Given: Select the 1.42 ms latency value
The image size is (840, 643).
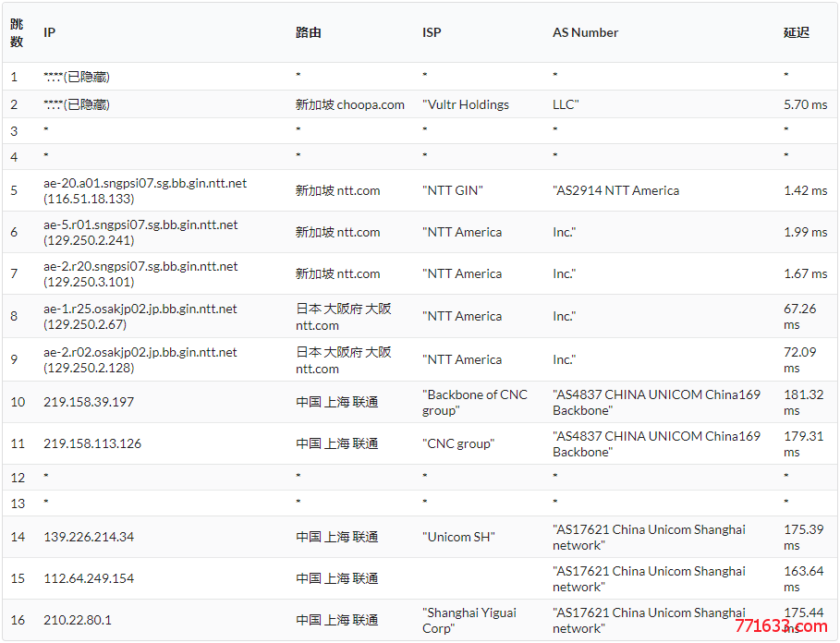Looking at the screenshot, I should click(x=805, y=190).
